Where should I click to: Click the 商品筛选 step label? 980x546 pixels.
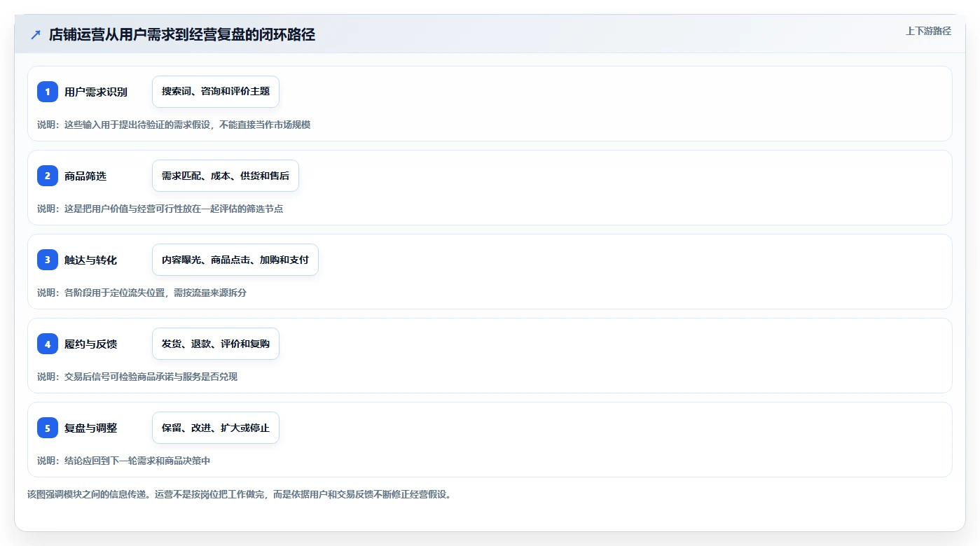(85, 176)
